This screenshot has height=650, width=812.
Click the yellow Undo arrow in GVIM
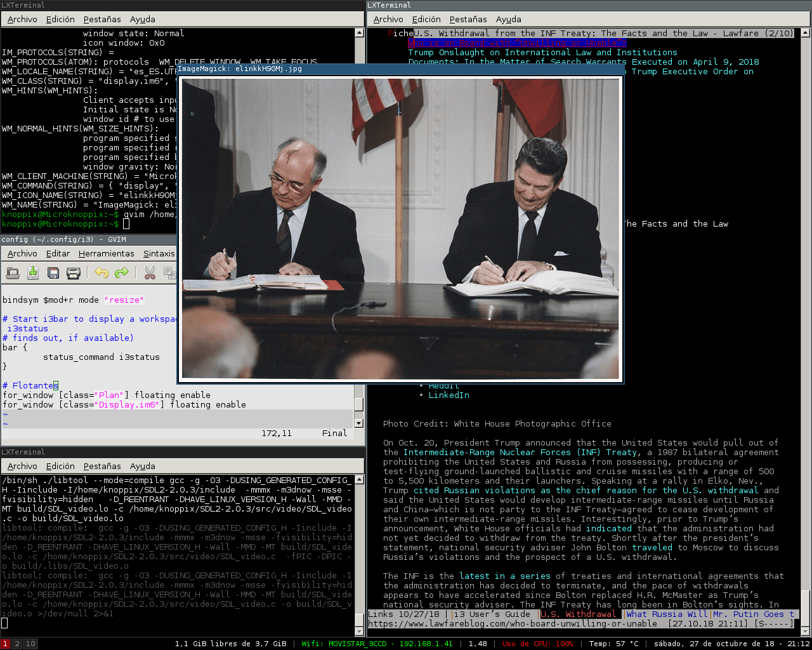101,273
